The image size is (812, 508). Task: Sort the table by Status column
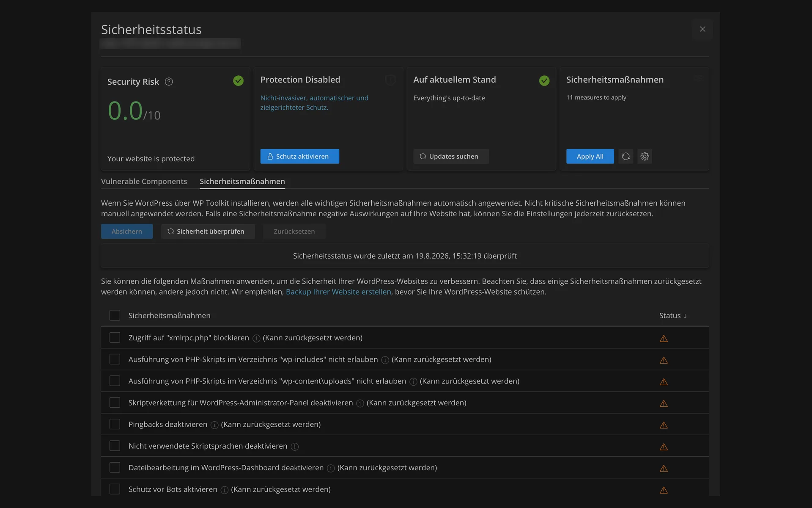pyautogui.click(x=673, y=315)
